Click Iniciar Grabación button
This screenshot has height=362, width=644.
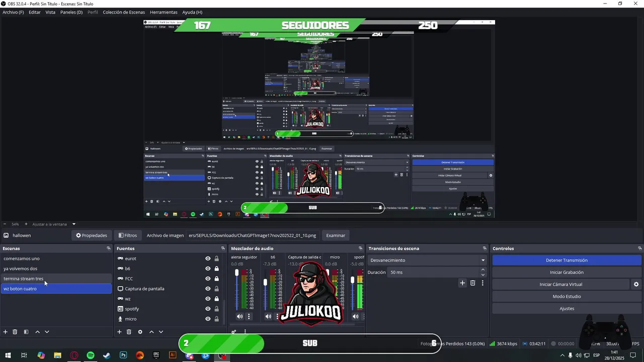tap(567, 273)
